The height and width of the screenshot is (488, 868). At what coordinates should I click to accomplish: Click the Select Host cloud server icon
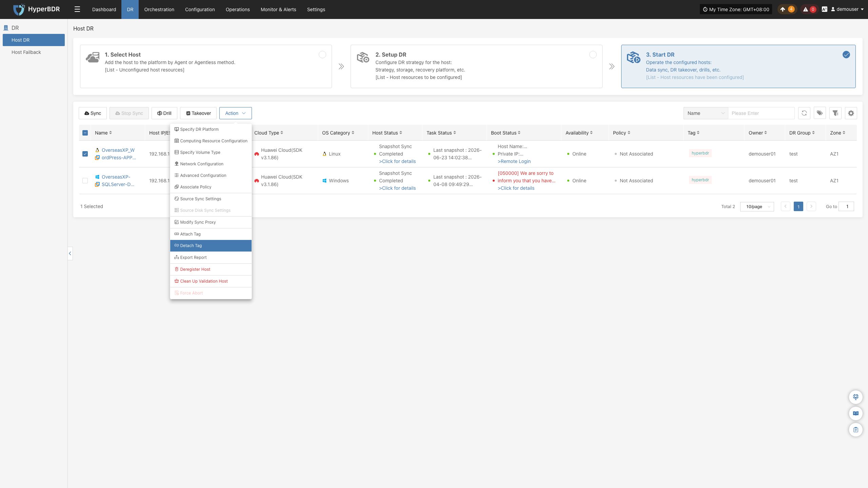(x=93, y=57)
